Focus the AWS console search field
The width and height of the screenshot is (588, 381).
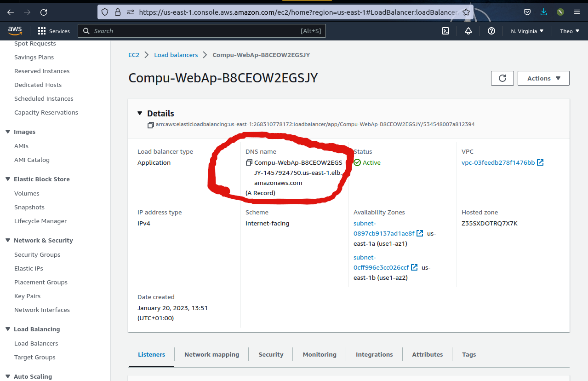click(202, 31)
